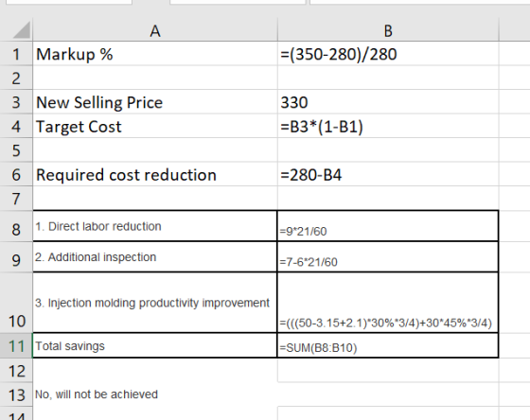Select row 3 header
This screenshot has width=530, height=420.
click(x=16, y=102)
